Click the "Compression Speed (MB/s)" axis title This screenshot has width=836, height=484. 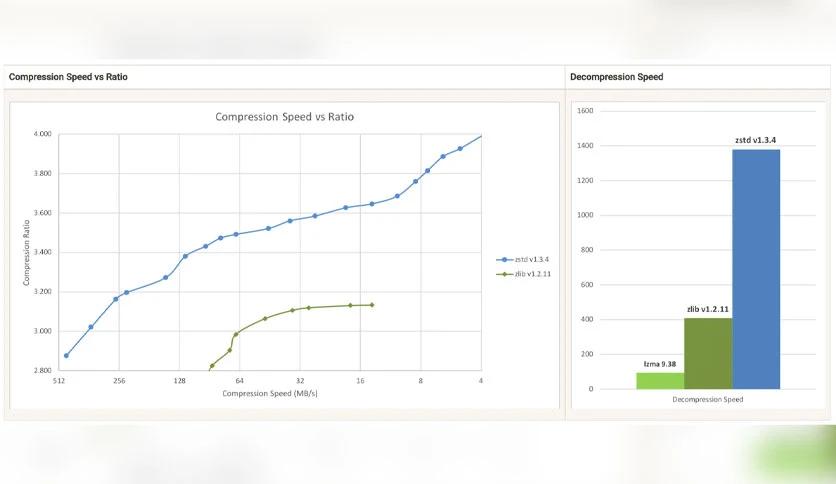pos(270,393)
